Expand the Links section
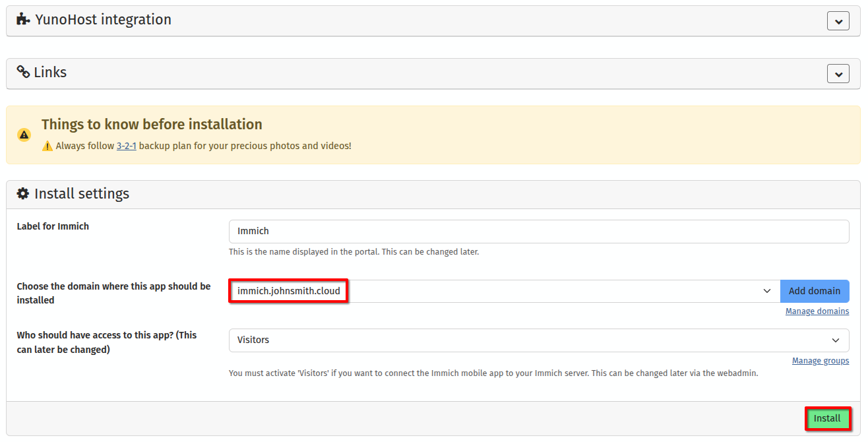This screenshot has height=442, width=868. [x=838, y=74]
